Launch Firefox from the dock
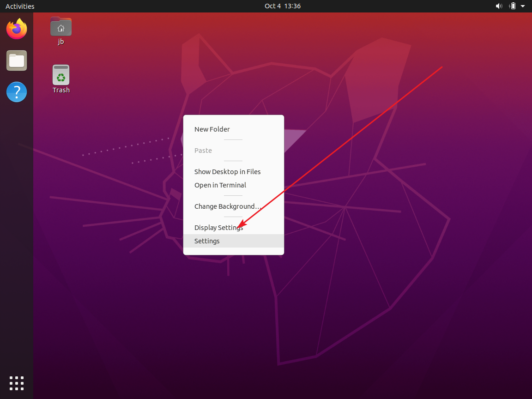Screen dimensions: 532x399 17,29
